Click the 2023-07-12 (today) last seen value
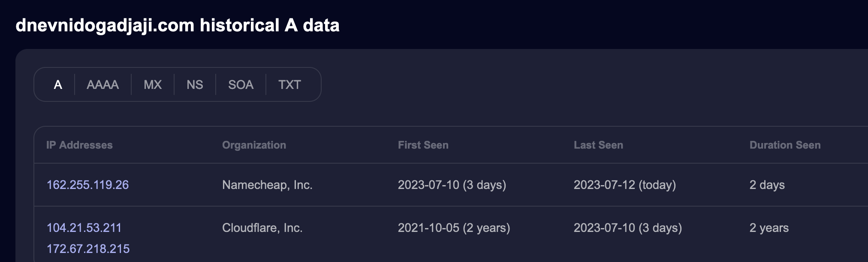 [625, 185]
